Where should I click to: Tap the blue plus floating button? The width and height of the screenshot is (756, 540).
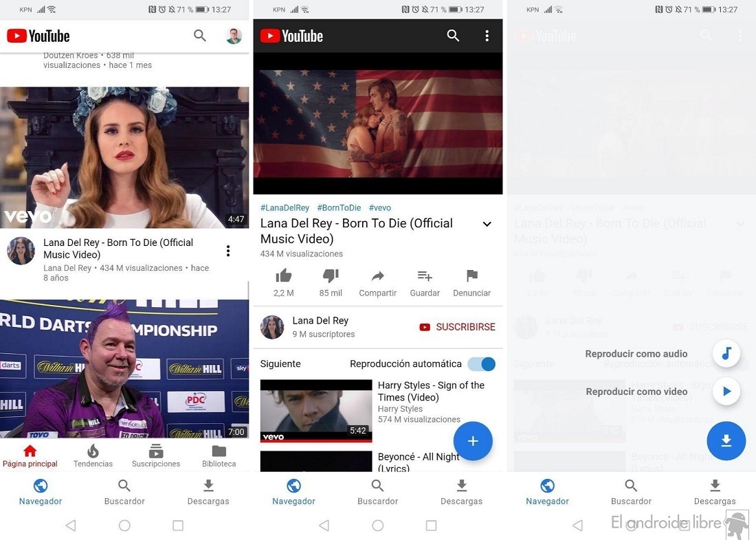(x=473, y=440)
